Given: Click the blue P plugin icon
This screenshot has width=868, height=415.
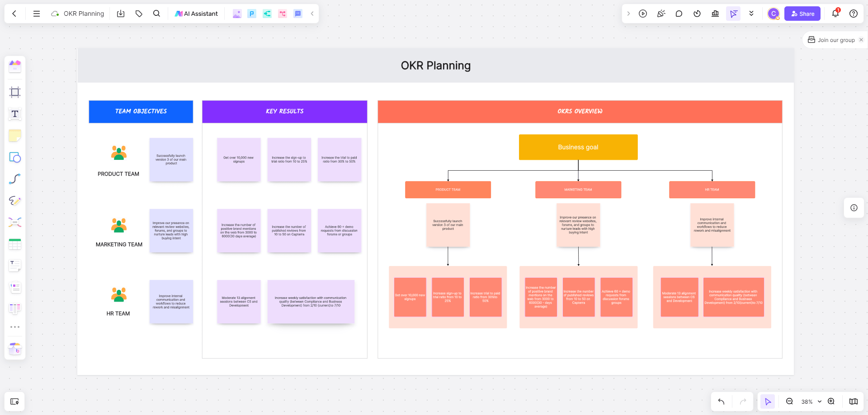Looking at the screenshot, I should click(x=252, y=14).
